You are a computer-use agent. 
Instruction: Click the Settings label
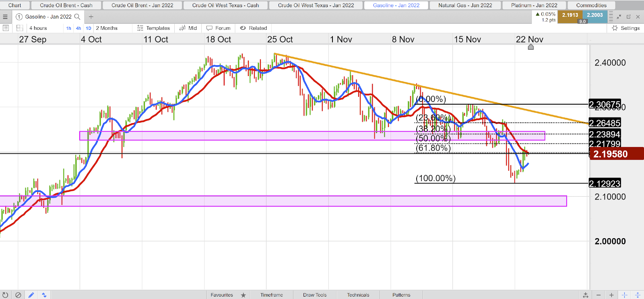click(630, 28)
